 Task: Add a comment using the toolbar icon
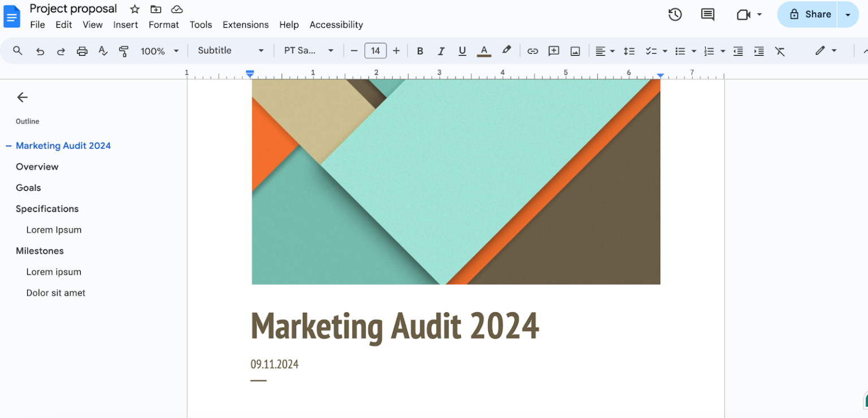553,50
